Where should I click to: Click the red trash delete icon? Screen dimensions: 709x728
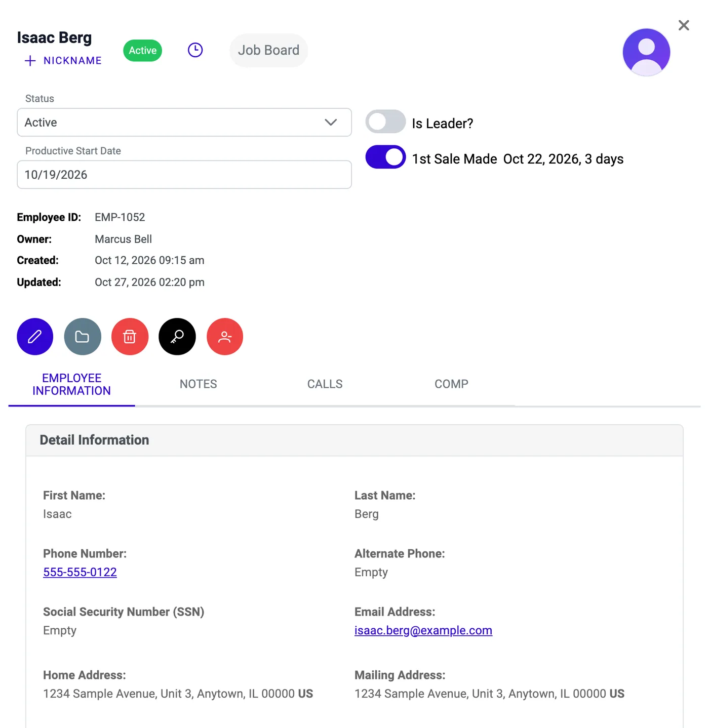[130, 337]
